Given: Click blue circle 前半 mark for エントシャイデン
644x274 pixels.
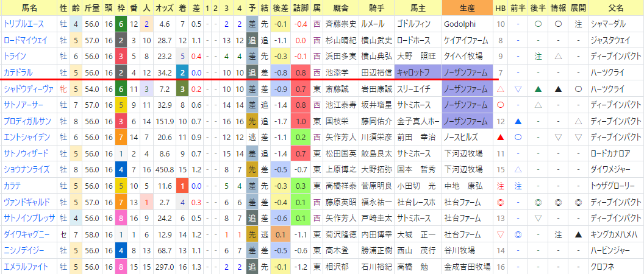Looking at the screenshot, I should (x=518, y=137).
